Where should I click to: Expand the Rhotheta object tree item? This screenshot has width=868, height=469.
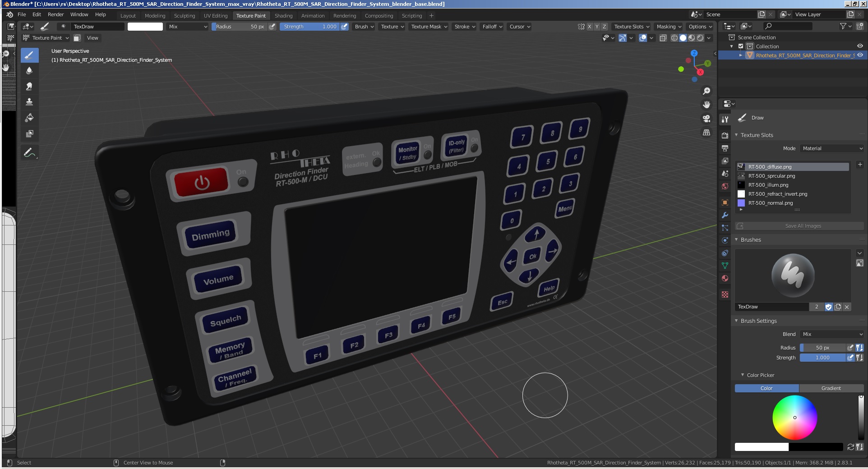coord(740,55)
